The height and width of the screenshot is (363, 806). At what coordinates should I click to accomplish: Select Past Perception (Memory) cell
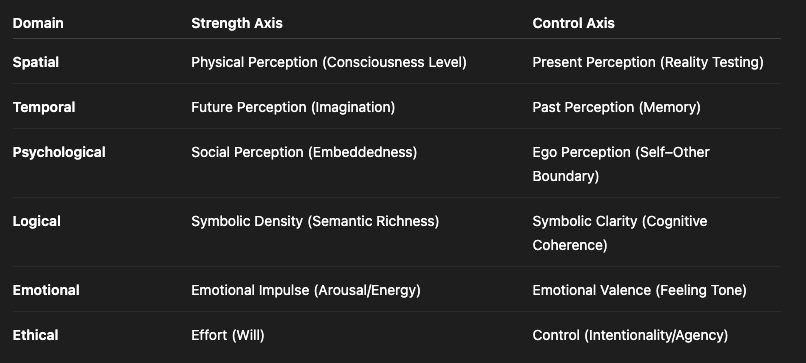click(x=616, y=107)
